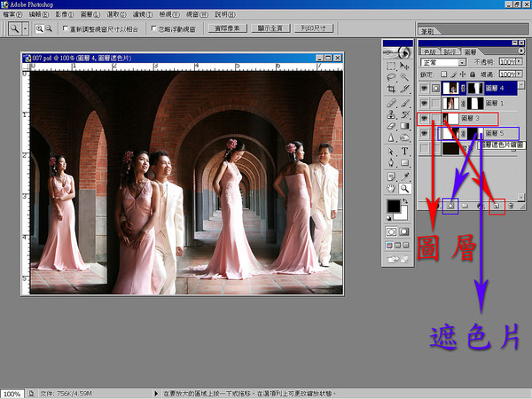The height and width of the screenshot is (399, 532).
Task: Select the Gradient tool
Action: pos(404,126)
